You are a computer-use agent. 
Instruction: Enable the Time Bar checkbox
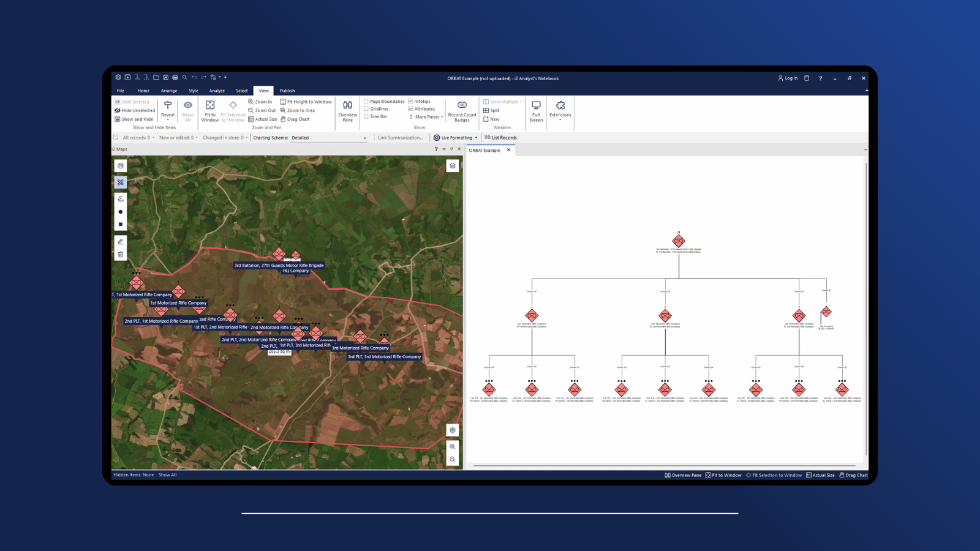click(x=366, y=116)
